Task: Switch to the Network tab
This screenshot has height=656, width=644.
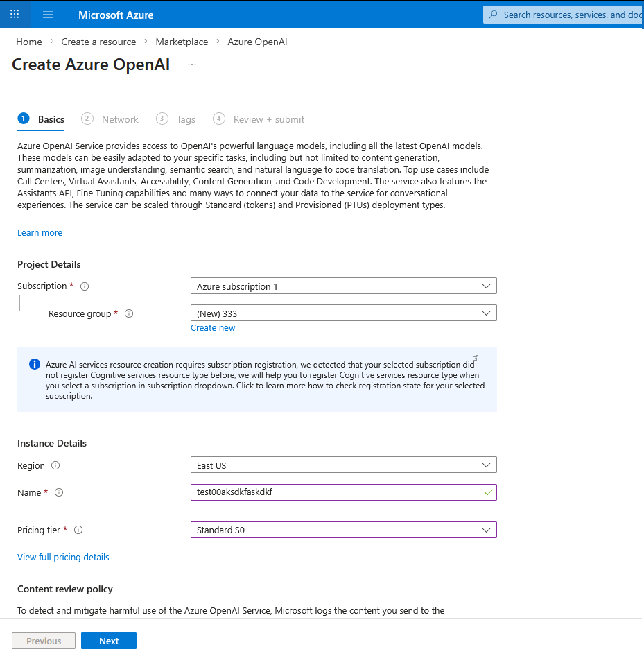Action: pos(119,119)
